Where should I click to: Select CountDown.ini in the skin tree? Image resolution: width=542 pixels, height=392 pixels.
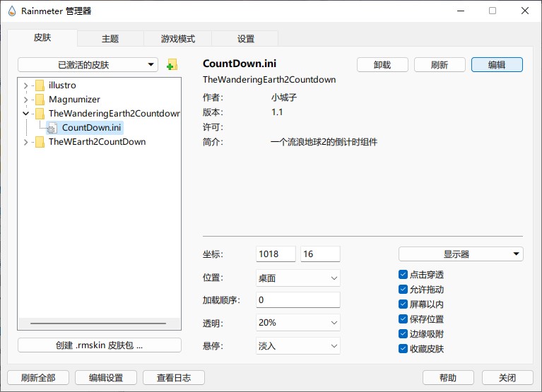pyautogui.click(x=91, y=128)
